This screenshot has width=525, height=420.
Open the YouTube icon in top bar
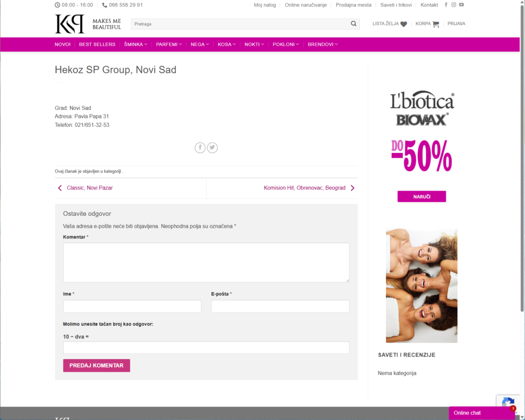pyautogui.click(x=461, y=5)
